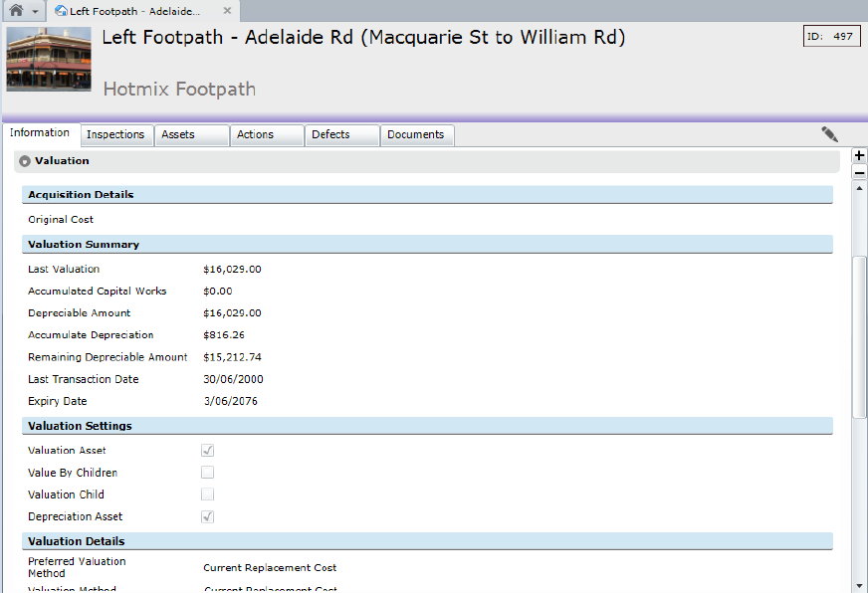The height and width of the screenshot is (593, 868).
Task: Click the Original Cost label
Action: pyautogui.click(x=61, y=220)
